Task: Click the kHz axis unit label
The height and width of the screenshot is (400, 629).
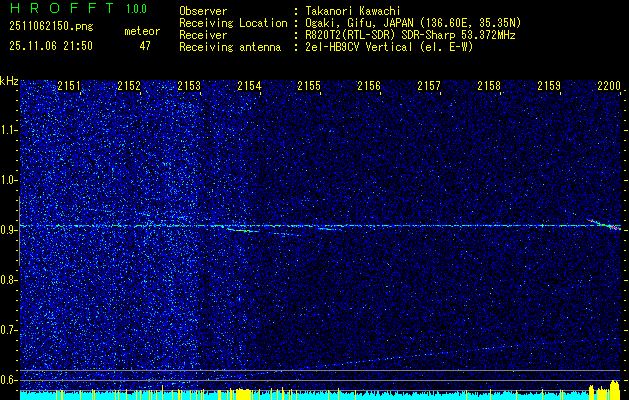Action: [x=9, y=81]
